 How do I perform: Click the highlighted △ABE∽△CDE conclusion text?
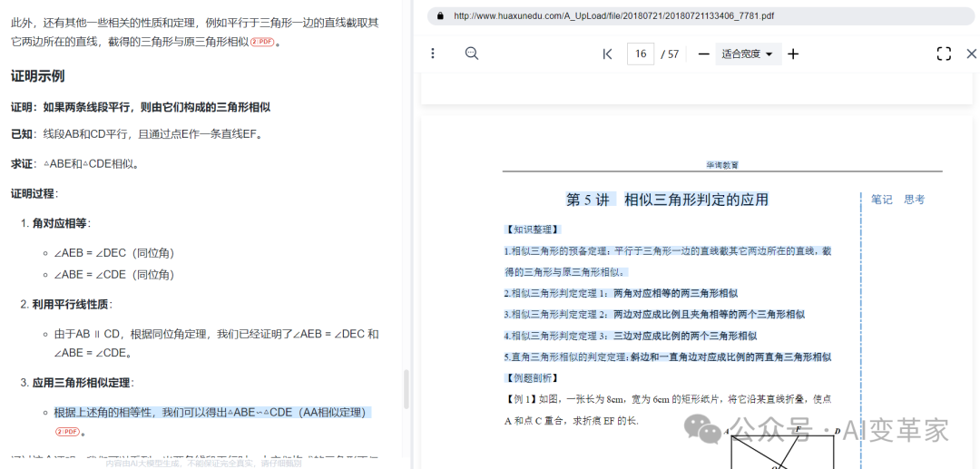(x=212, y=412)
